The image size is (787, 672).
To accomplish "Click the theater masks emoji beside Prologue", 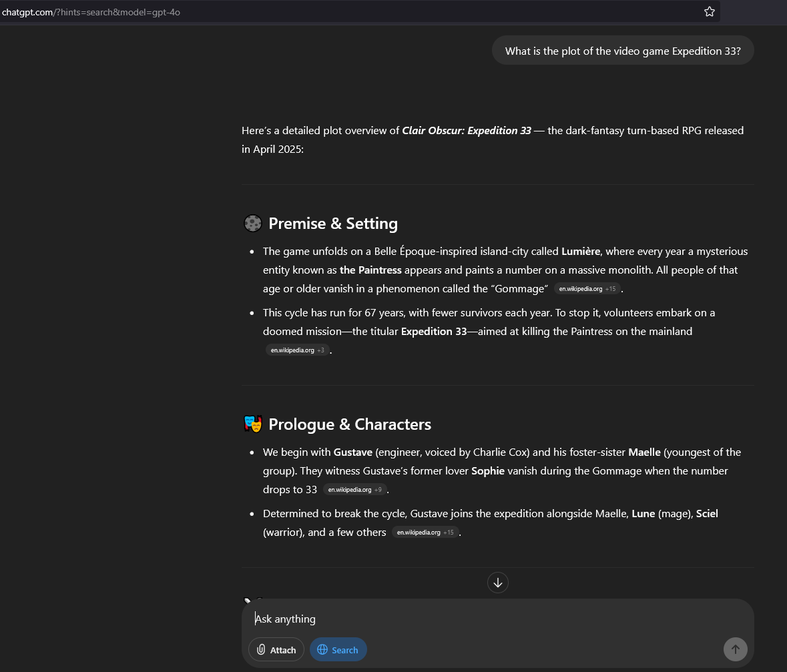I will tap(253, 424).
